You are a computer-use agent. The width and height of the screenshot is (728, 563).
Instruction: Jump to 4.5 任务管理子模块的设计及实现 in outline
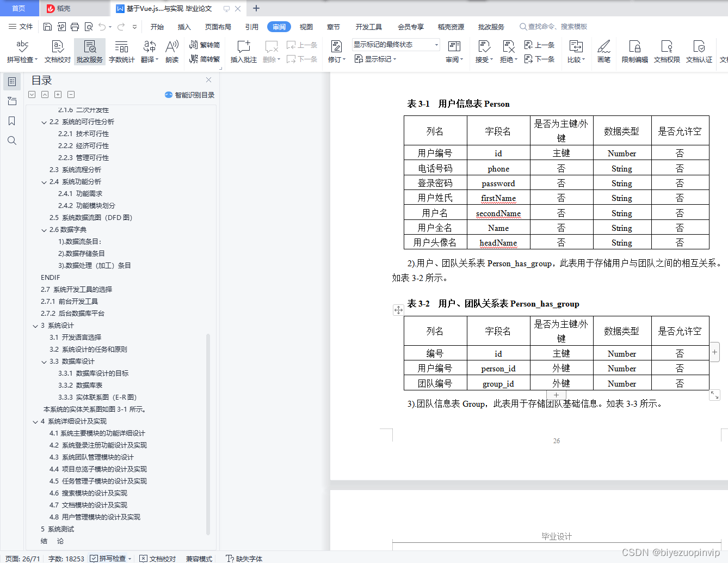tap(98, 481)
